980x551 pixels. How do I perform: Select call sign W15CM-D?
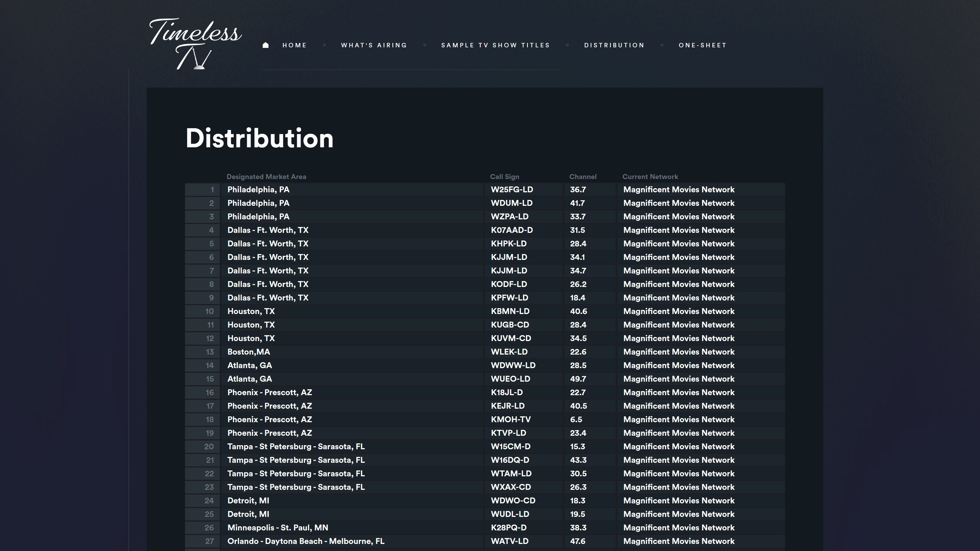coord(511,447)
